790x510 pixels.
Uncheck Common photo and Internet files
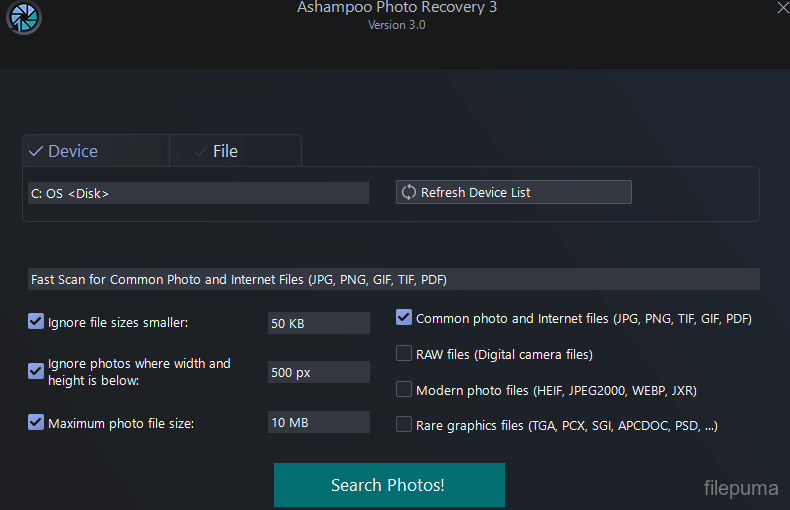click(x=404, y=318)
